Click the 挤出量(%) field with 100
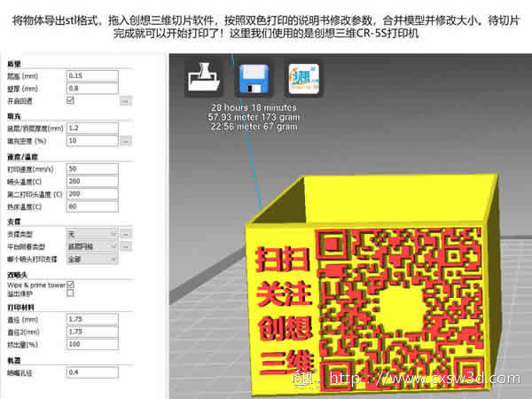 click(92, 344)
